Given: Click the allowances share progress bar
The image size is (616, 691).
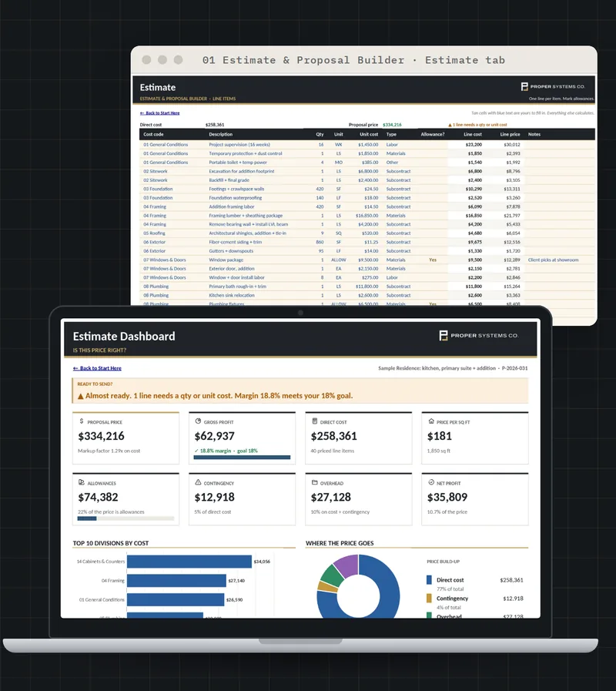Looking at the screenshot, I should 126,518.
